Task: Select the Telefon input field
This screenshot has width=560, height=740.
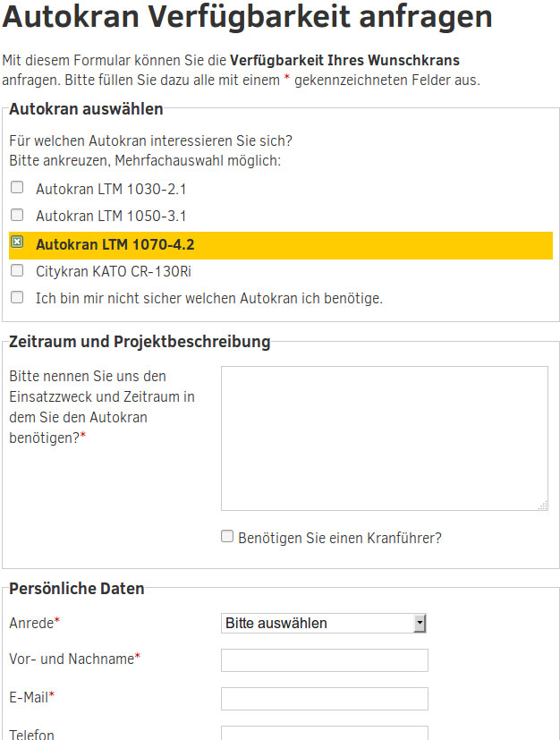Action: [x=324, y=733]
